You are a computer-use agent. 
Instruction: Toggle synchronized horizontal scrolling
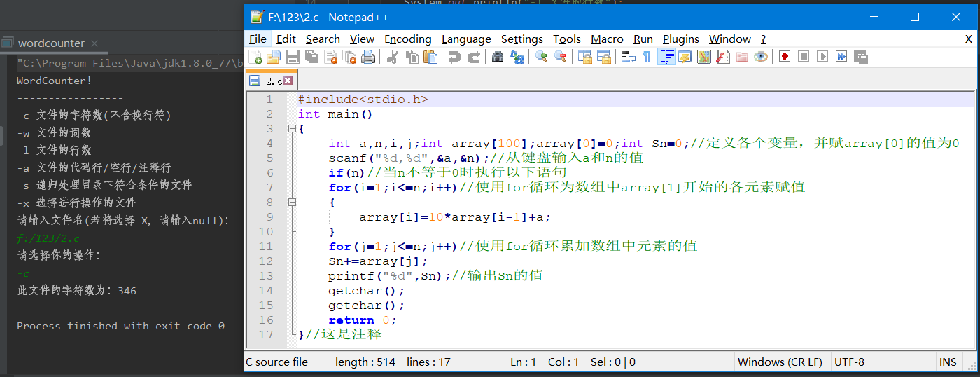603,57
